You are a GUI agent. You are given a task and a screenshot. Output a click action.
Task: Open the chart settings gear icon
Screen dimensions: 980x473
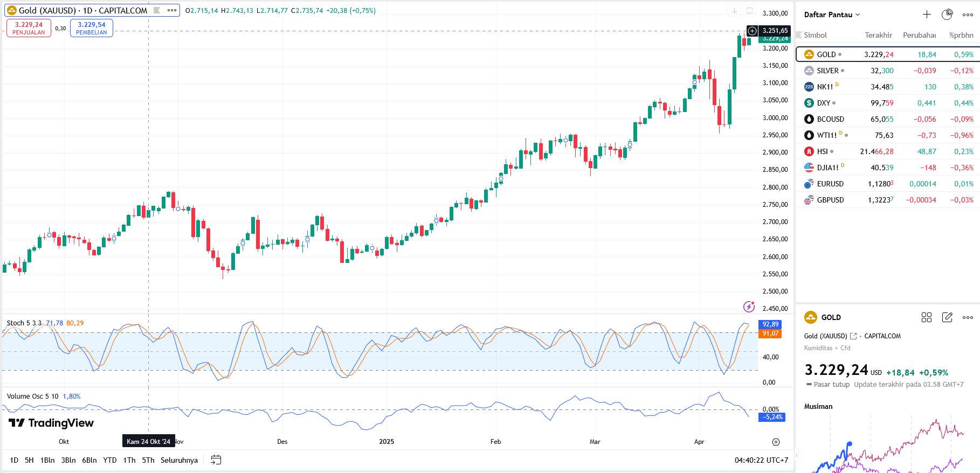pos(776,442)
